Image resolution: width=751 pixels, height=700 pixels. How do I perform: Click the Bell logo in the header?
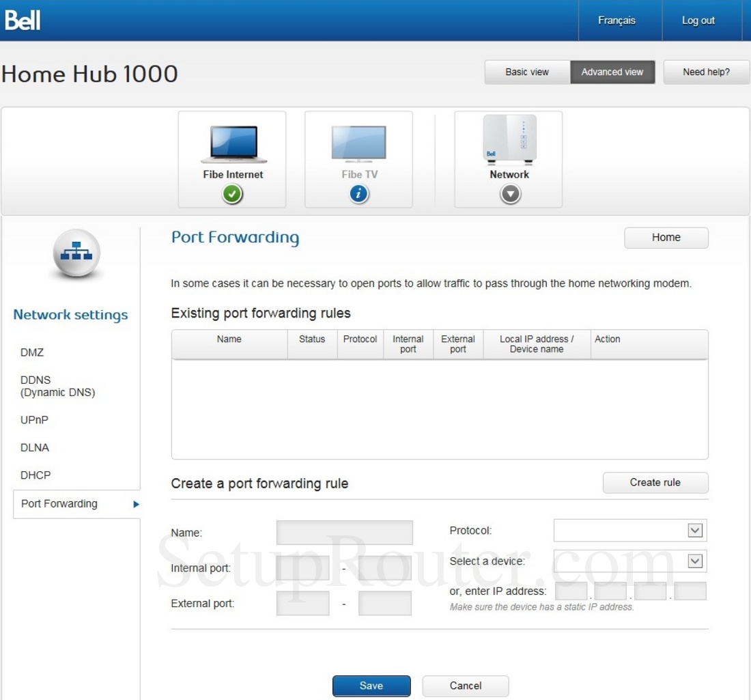point(23,20)
